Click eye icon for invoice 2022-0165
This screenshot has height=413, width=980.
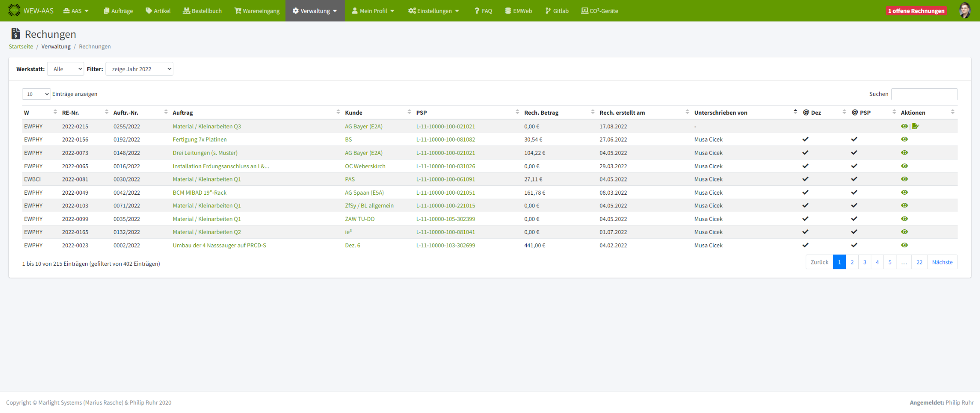tap(904, 232)
